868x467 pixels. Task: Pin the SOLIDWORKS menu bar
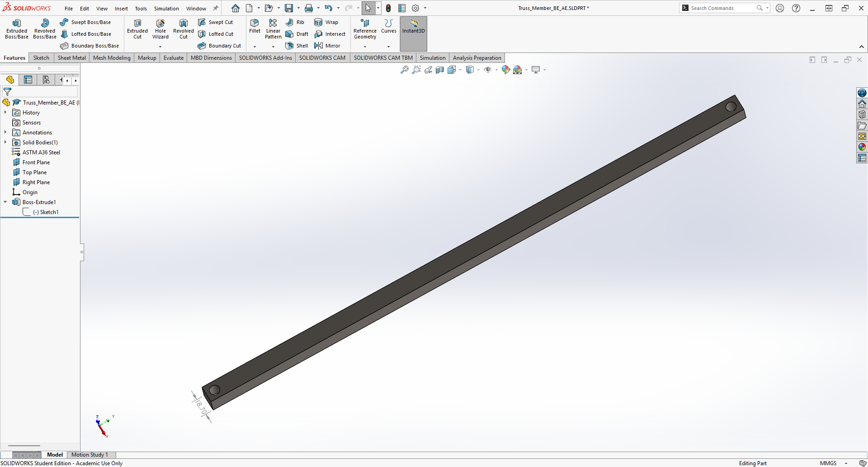(x=216, y=8)
